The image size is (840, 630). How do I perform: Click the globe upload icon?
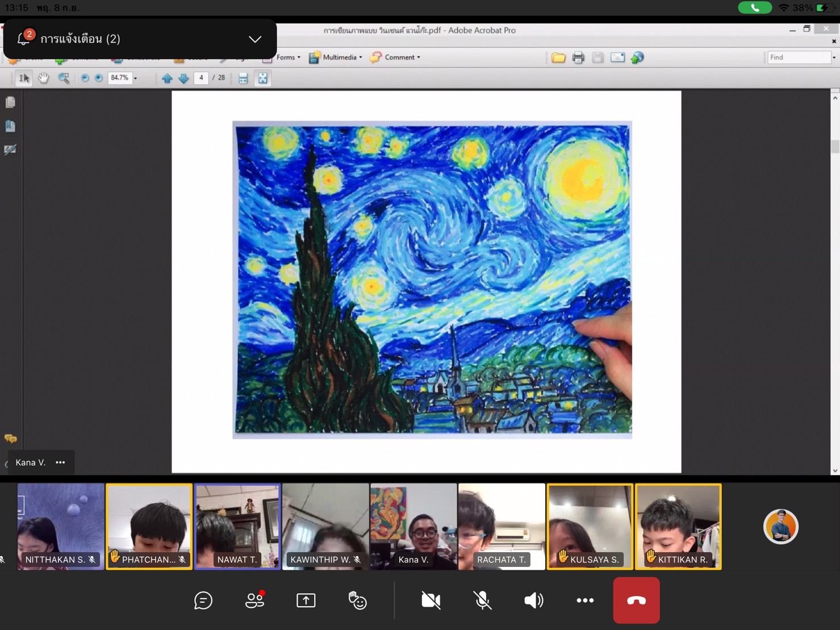(x=637, y=57)
